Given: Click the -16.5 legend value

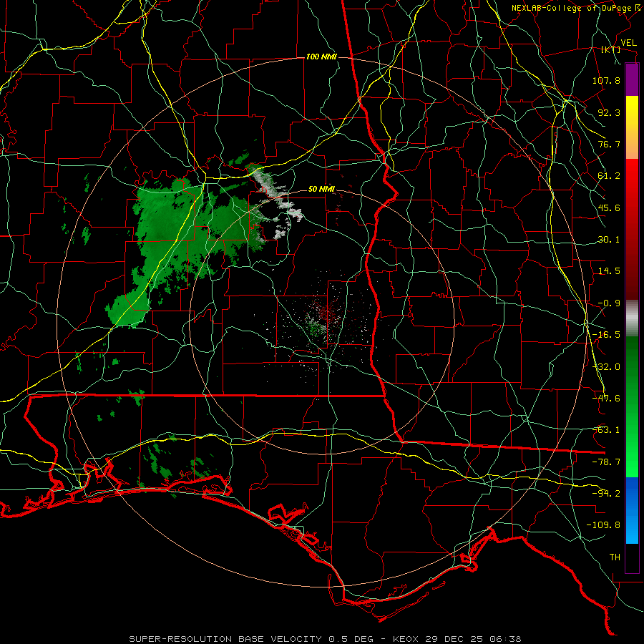Looking at the screenshot, I should point(606,335).
